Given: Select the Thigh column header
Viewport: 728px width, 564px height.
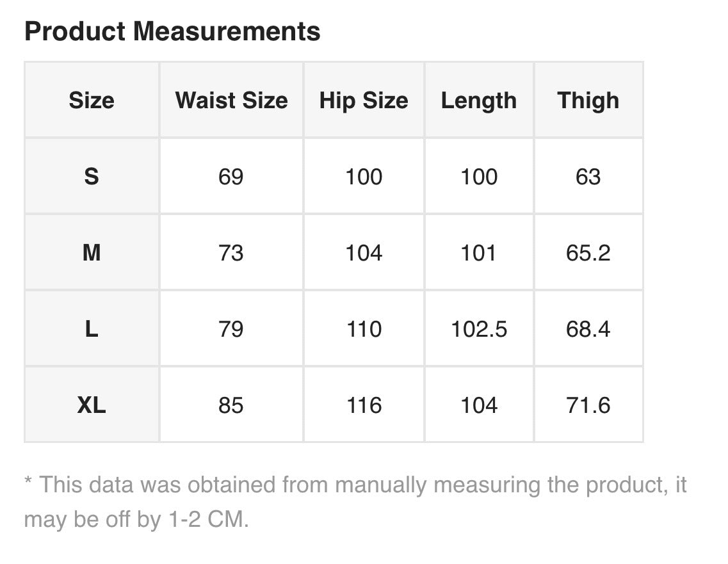Looking at the screenshot, I should tap(588, 101).
